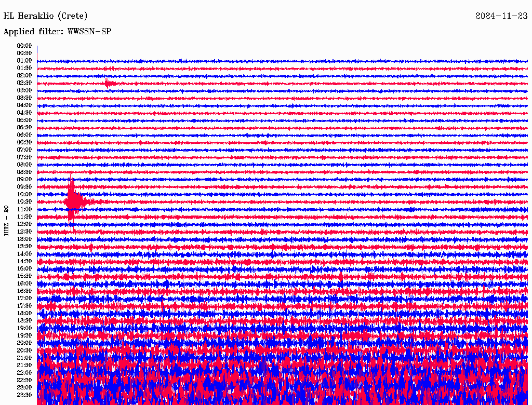Select the 20:30 time label

tap(24, 350)
